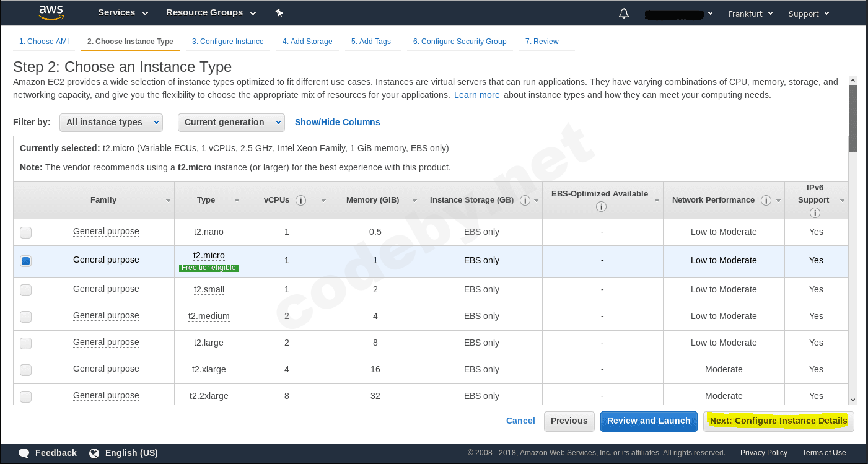Screen dimensions: 868x464
Task: Uncheck the selected t2.micro checkbox
Action: pos(25,261)
